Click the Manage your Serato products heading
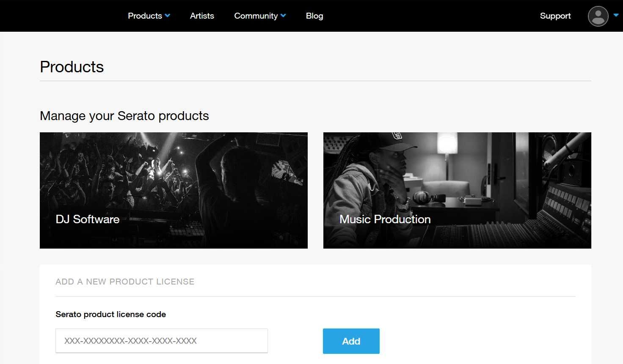623x364 pixels. pyautogui.click(x=124, y=116)
